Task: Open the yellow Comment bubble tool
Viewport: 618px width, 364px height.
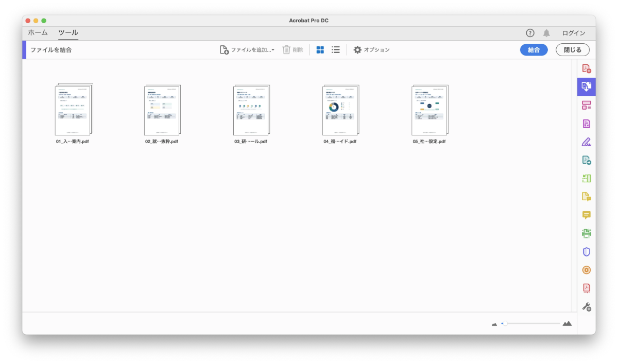Action: click(586, 215)
